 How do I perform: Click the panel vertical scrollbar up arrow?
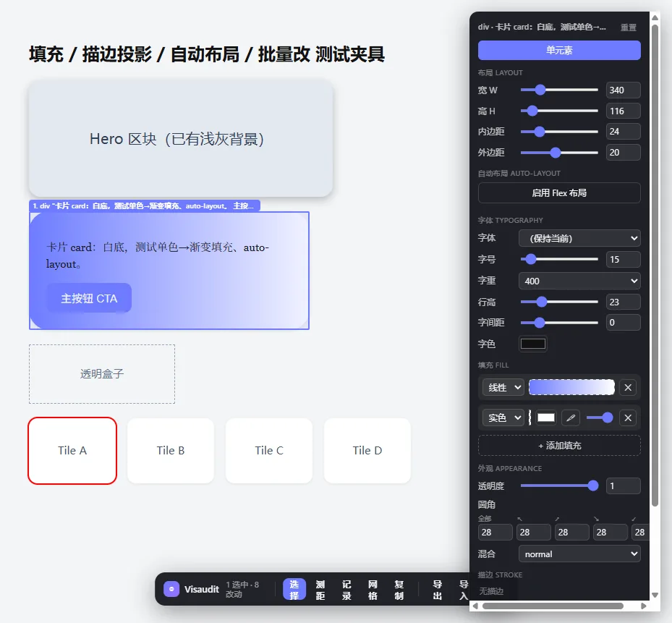[655, 17]
